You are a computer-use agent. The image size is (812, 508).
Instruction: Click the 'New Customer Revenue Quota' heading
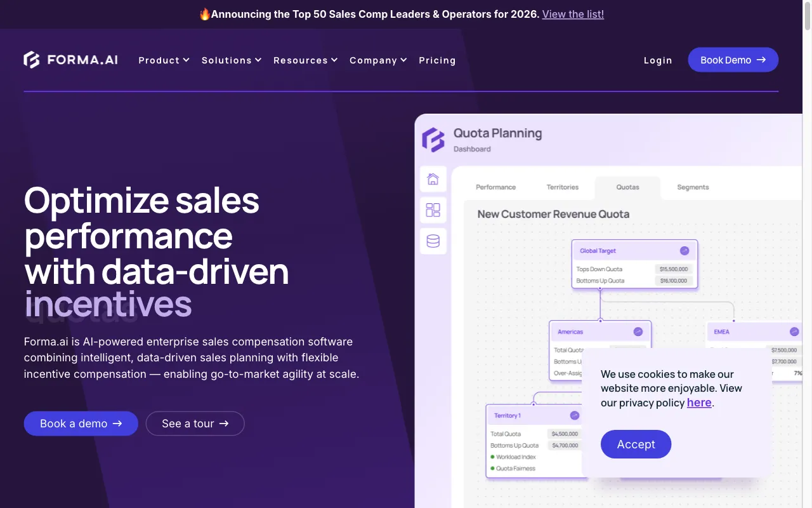pyautogui.click(x=553, y=214)
